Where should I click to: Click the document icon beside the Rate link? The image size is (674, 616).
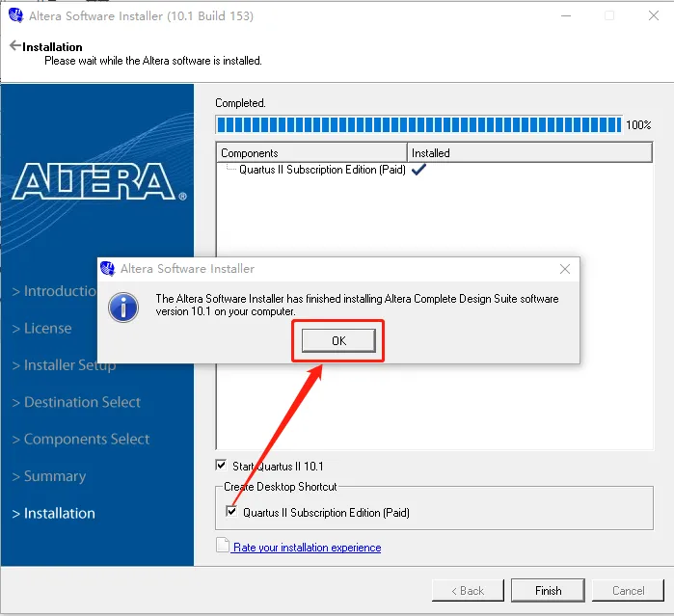(222, 545)
